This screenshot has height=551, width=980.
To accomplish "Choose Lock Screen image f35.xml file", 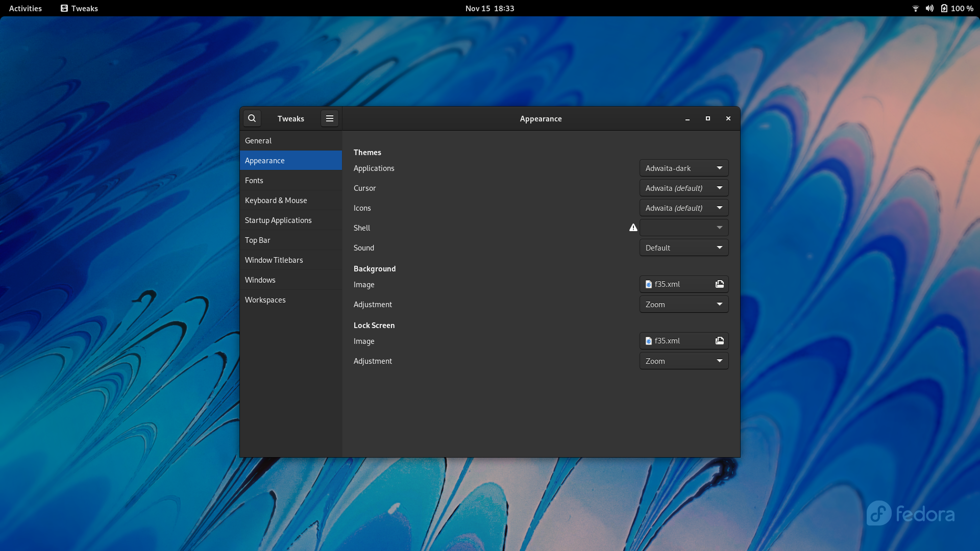I will click(684, 341).
